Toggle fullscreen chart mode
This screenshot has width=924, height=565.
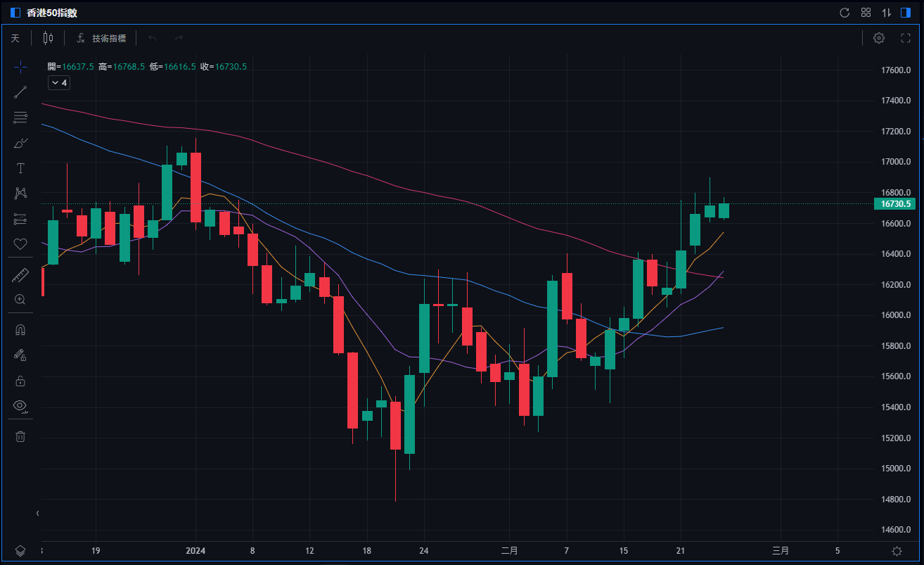[x=906, y=38]
